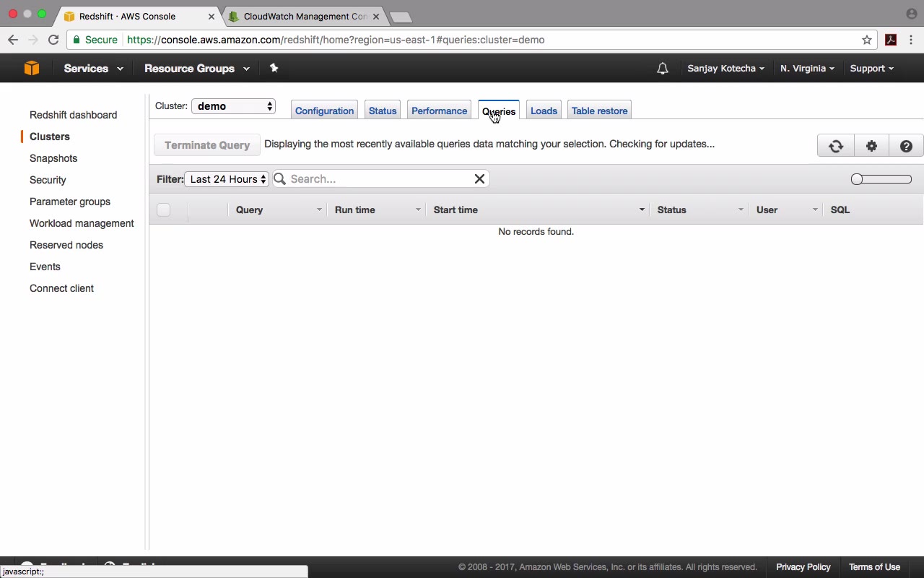This screenshot has width=924, height=578.
Task: Open the Cluster demo selector
Action: [x=233, y=106]
